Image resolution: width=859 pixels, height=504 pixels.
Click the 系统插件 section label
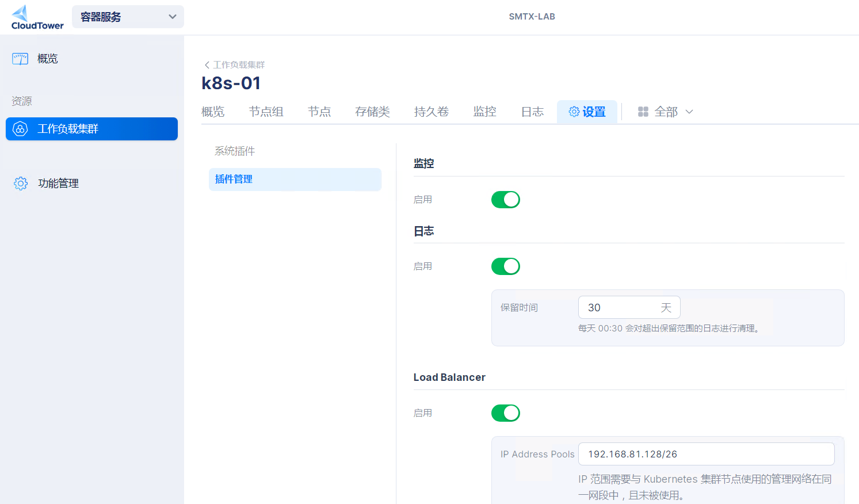pyautogui.click(x=235, y=151)
